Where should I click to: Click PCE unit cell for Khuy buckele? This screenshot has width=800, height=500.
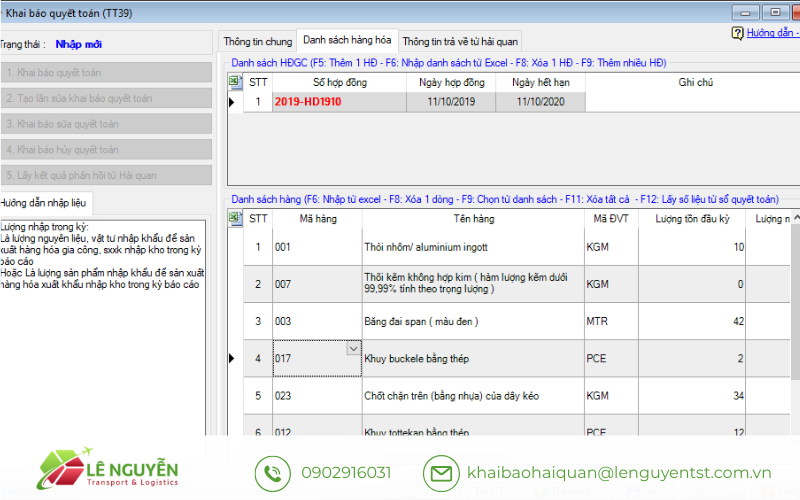(611, 358)
